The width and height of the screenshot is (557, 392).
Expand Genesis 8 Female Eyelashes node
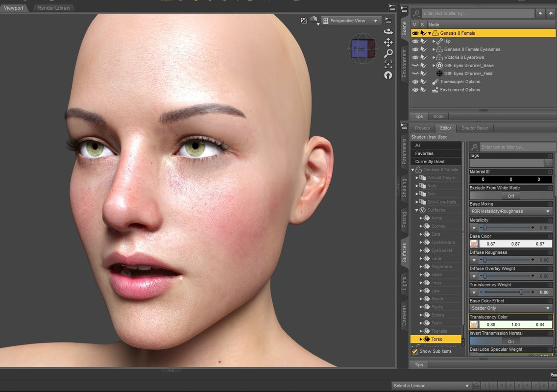[x=434, y=49]
